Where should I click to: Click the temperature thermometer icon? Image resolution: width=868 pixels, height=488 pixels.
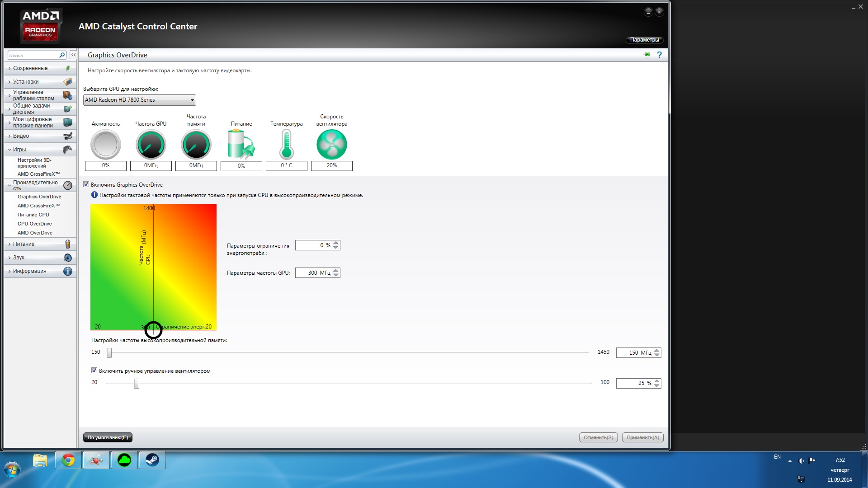click(x=286, y=145)
